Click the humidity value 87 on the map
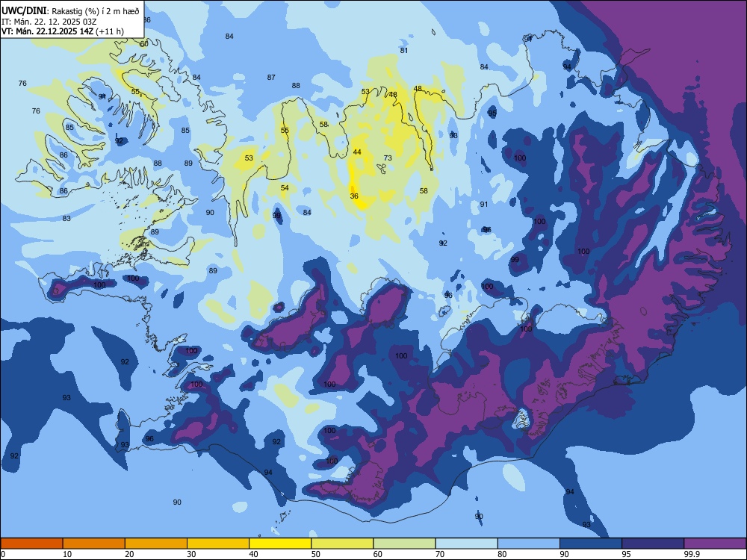The height and width of the screenshot is (560, 747). [271, 77]
